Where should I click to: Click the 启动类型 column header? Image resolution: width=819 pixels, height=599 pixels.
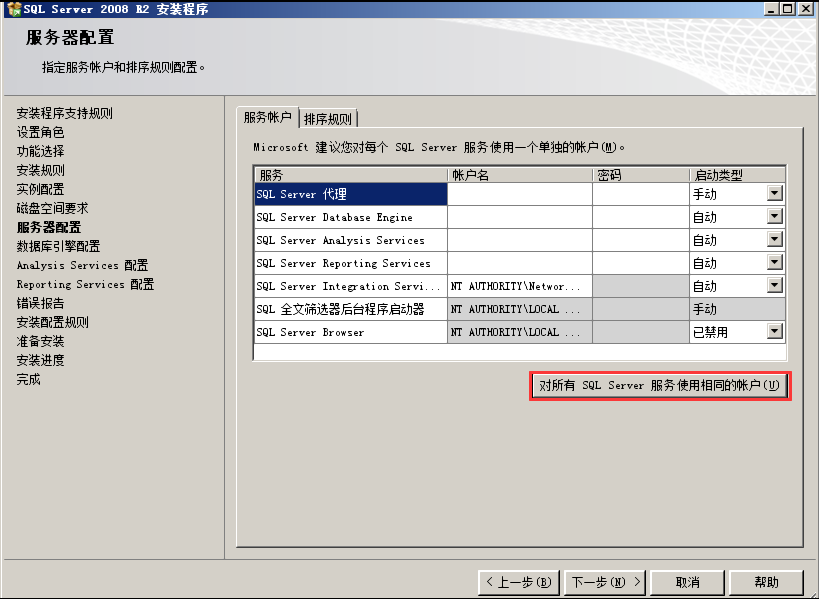pyautogui.click(x=738, y=175)
